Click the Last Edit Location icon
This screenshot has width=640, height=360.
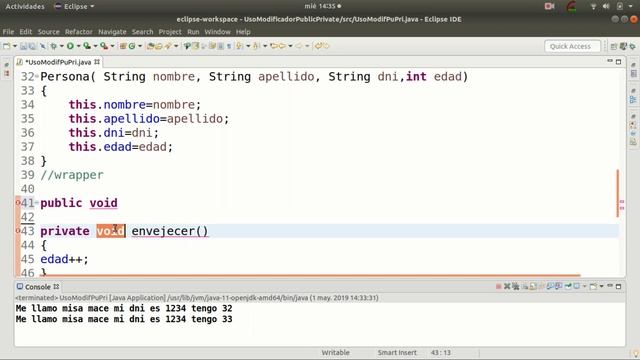274,46
